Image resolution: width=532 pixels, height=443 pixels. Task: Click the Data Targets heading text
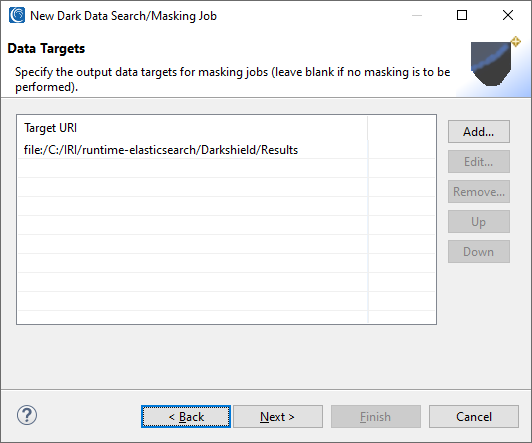(x=46, y=49)
